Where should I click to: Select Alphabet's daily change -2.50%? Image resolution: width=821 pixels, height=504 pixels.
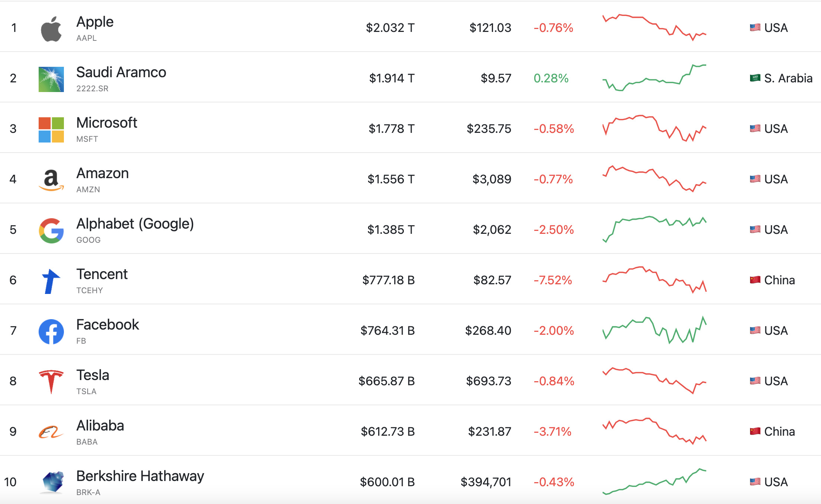point(554,230)
